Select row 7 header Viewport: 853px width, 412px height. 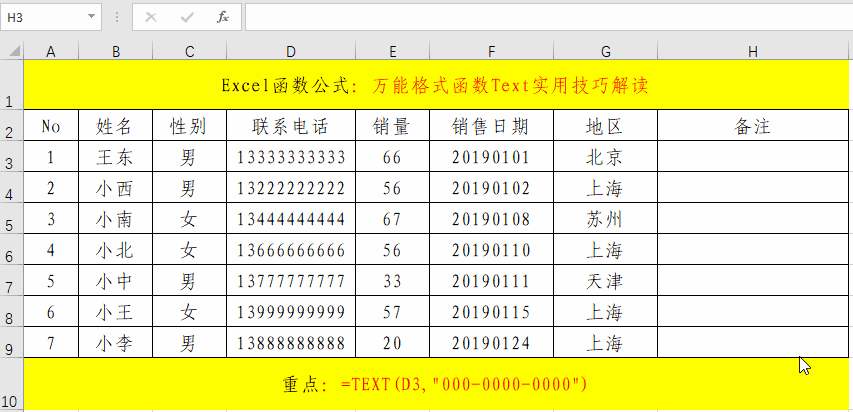[11, 280]
